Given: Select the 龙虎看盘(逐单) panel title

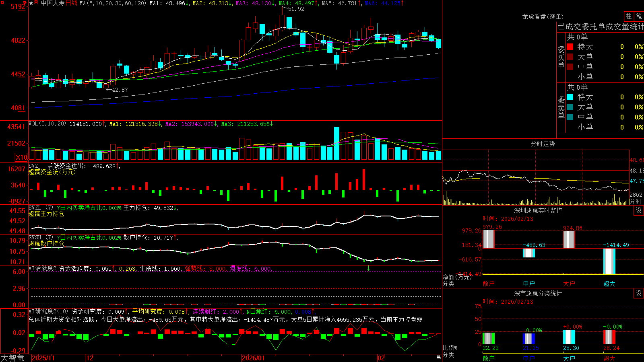Looking at the screenshot, I should (x=543, y=16).
